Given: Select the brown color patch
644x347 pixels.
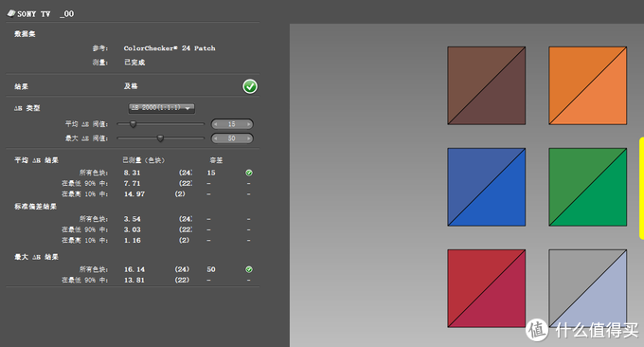Looking at the screenshot, I should coord(486,85).
